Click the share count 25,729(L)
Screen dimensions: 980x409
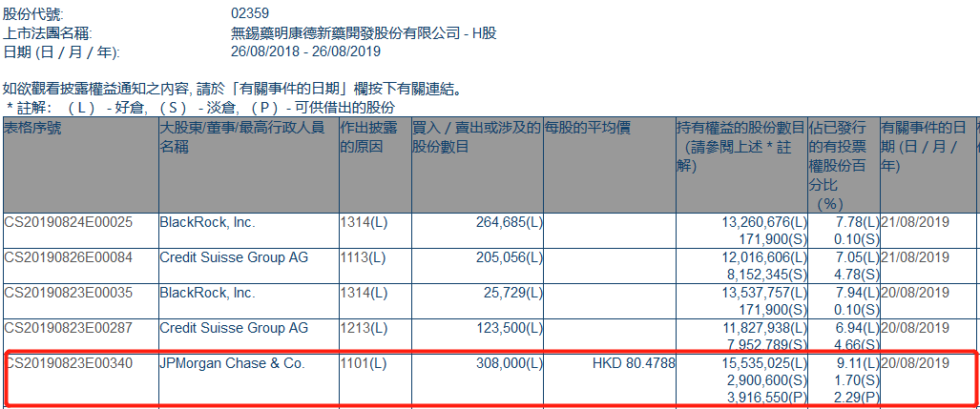pos(511,293)
